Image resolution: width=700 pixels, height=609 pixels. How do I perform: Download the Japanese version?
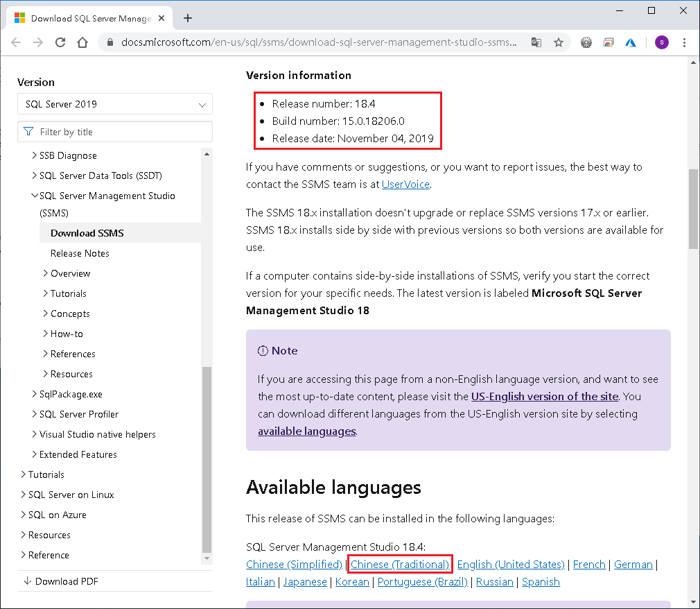[305, 582]
